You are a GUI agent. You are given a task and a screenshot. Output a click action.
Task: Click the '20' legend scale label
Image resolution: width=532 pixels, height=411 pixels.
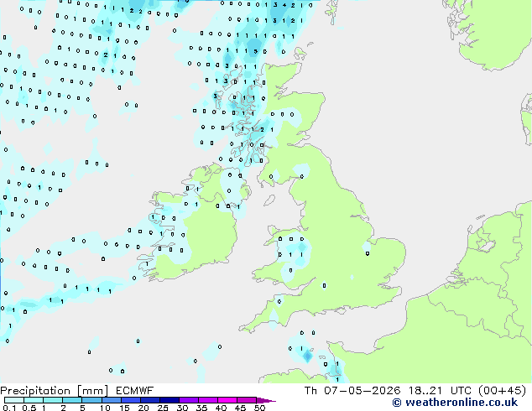[143, 408]
